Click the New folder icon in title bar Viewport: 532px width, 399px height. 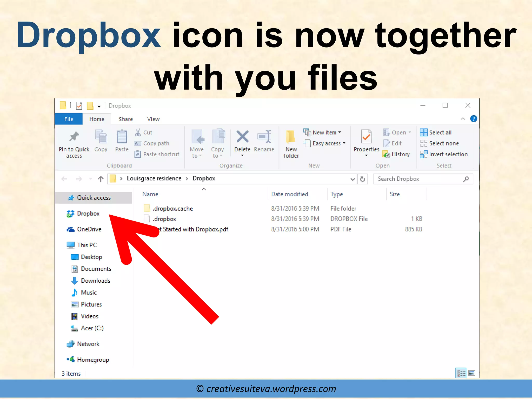(x=90, y=106)
